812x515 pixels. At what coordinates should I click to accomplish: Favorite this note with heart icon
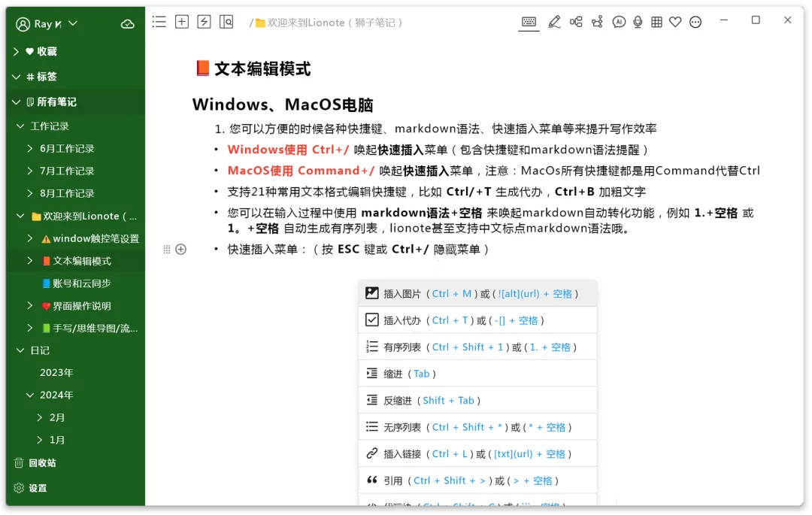[x=675, y=22]
